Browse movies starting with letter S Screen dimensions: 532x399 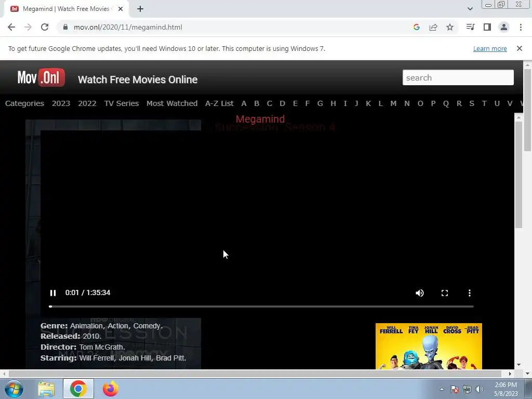pos(472,103)
